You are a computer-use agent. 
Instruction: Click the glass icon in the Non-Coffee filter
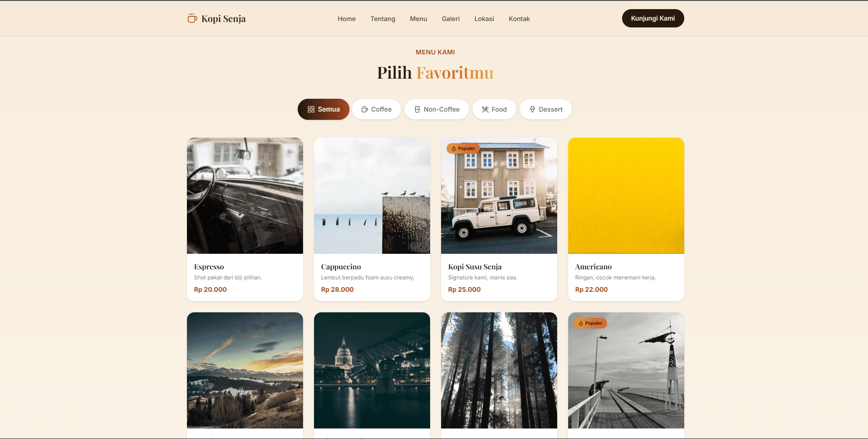coord(417,109)
